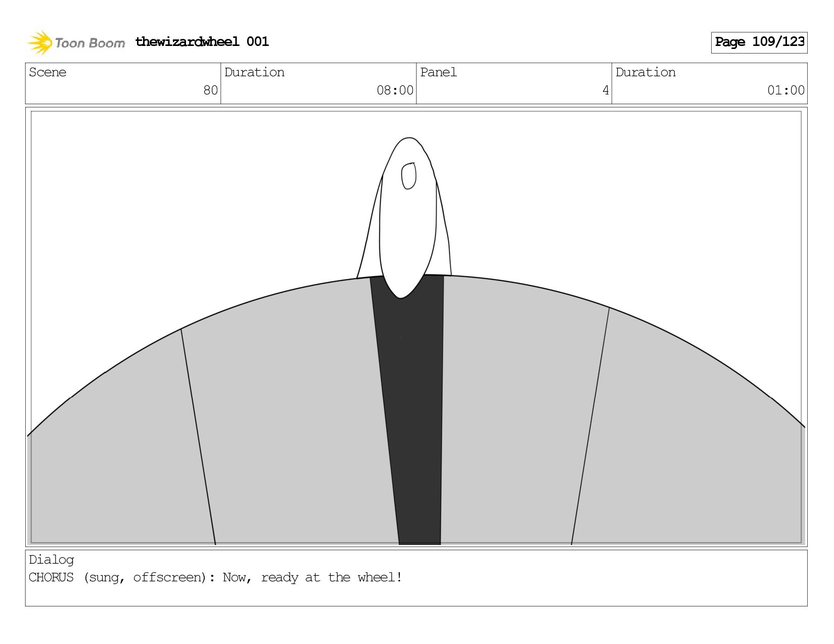Viewport: 834px width, 644px height.
Task: Select the CHORUS dialog line text
Action: point(215,577)
